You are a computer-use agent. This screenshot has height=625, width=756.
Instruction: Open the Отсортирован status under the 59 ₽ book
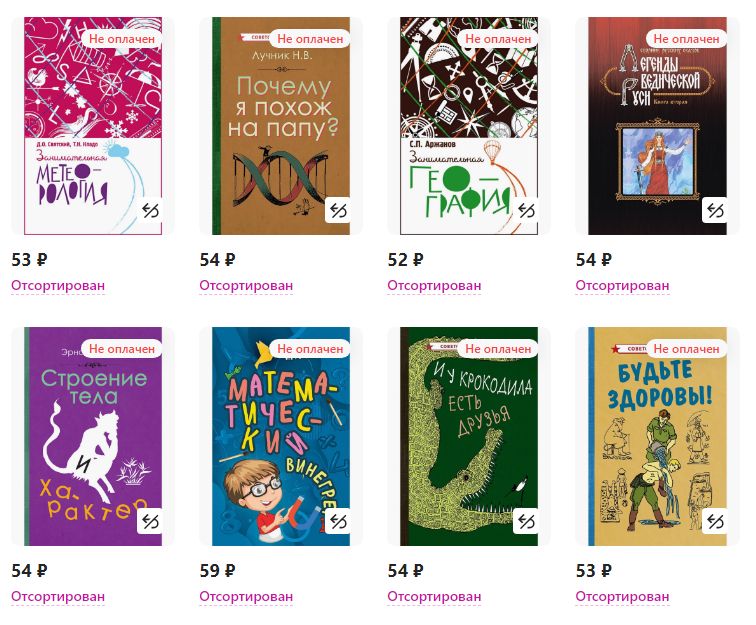click(x=246, y=597)
